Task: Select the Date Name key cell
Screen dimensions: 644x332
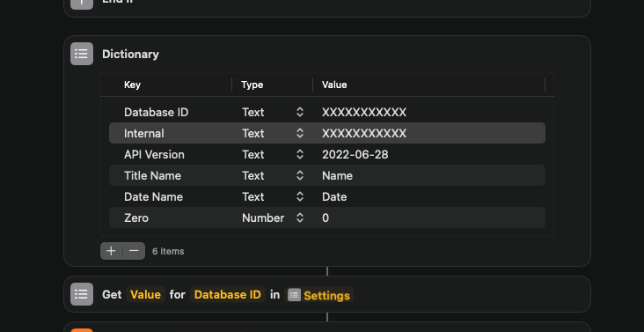Action: point(153,196)
